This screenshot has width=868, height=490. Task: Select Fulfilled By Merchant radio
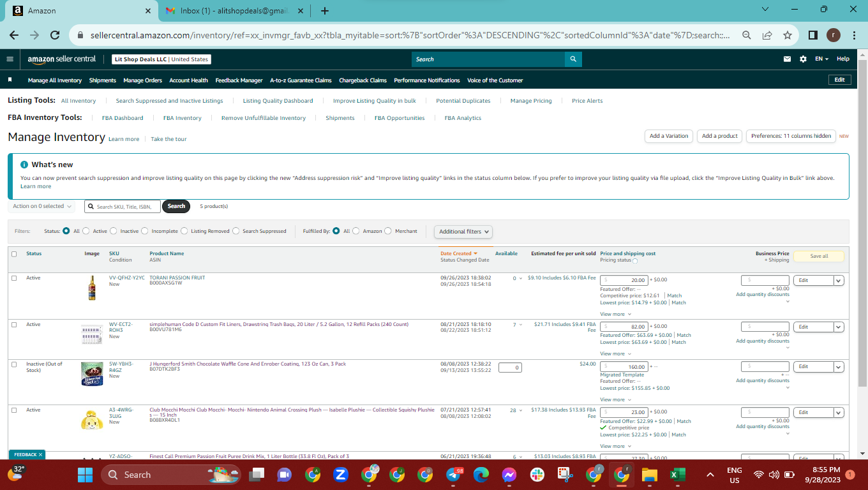[388, 231]
